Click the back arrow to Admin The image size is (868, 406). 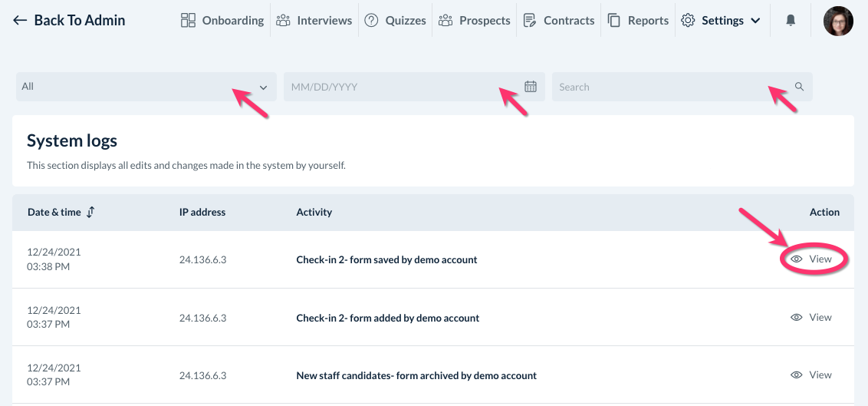(20, 21)
